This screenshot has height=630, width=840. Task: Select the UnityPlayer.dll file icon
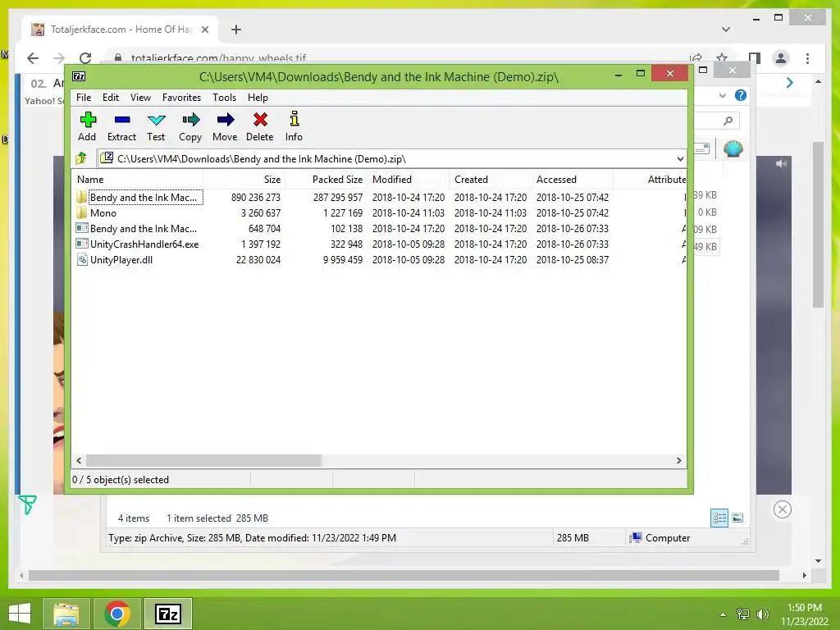(x=81, y=260)
